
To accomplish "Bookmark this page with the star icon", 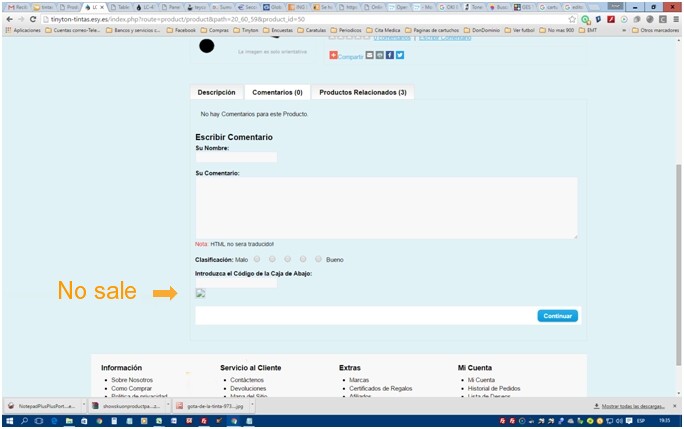I will click(572, 20).
